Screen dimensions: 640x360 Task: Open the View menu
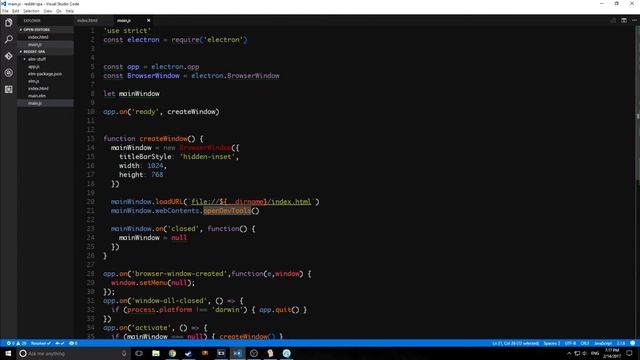point(48,11)
